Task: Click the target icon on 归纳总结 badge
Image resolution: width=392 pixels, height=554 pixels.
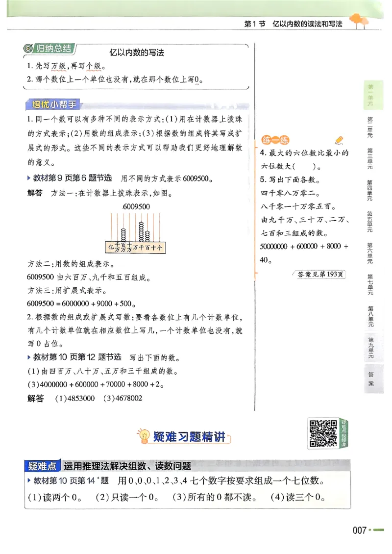Action: coord(28,48)
